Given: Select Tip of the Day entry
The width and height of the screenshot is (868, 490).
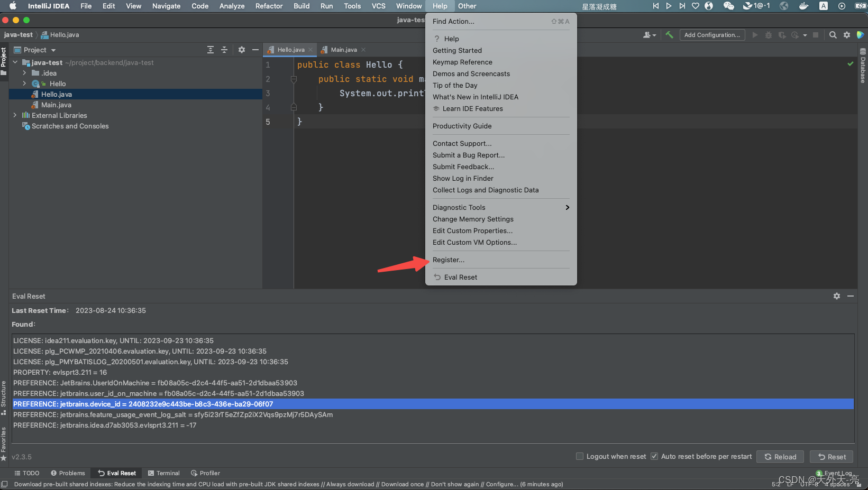Looking at the screenshot, I should tap(501, 85).
